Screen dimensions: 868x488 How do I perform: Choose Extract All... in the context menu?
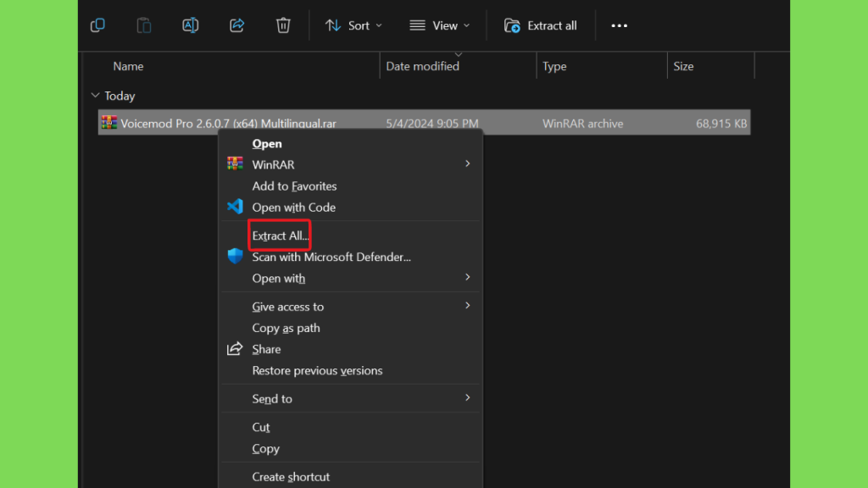[280, 236]
